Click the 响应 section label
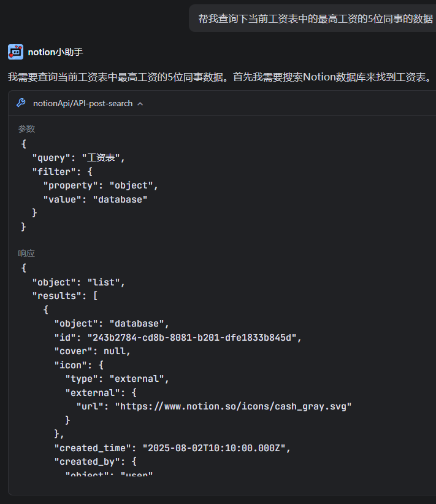Viewport: 436px width, 504px height. (x=26, y=254)
